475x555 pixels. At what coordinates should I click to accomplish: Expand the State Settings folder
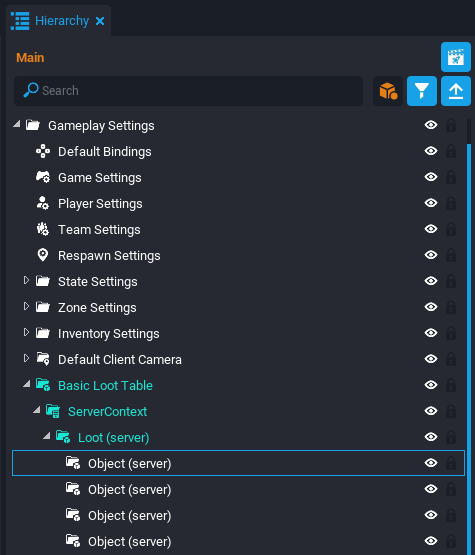pyautogui.click(x=26, y=280)
